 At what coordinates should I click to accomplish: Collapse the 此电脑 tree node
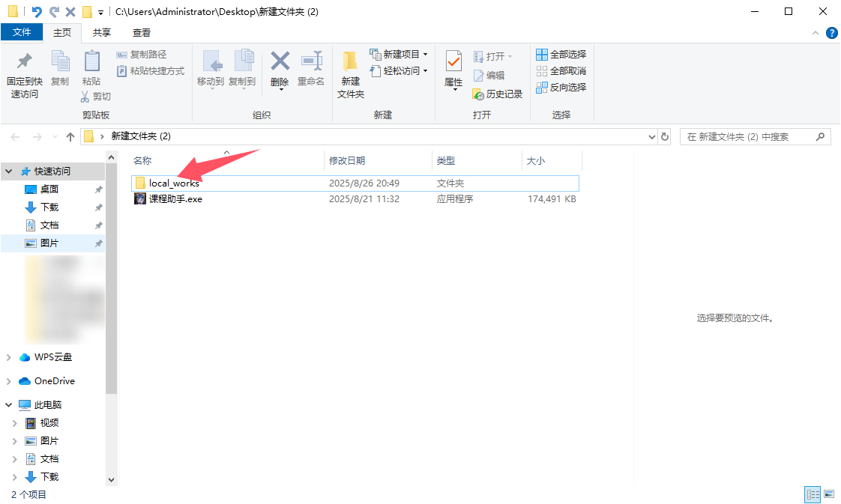(8, 405)
